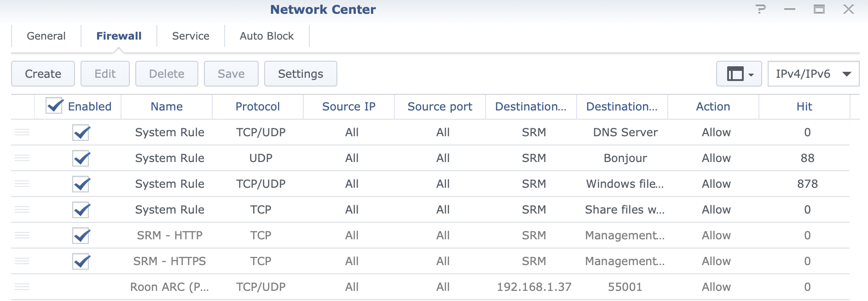Toggle the Enabled header checkbox
This screenshot has width=868, height=301.
pyautogui.click(x=54, y=106)
